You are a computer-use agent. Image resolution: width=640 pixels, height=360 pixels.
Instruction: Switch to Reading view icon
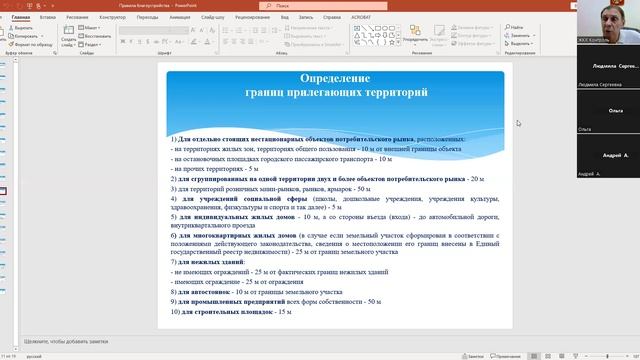562,356
